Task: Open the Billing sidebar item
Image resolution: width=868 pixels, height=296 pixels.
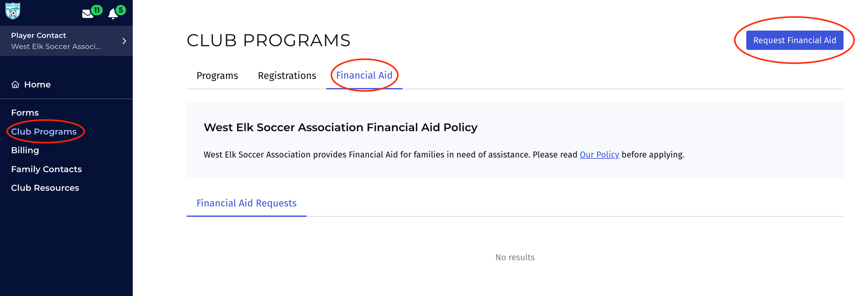Action: tap(25, 150)
